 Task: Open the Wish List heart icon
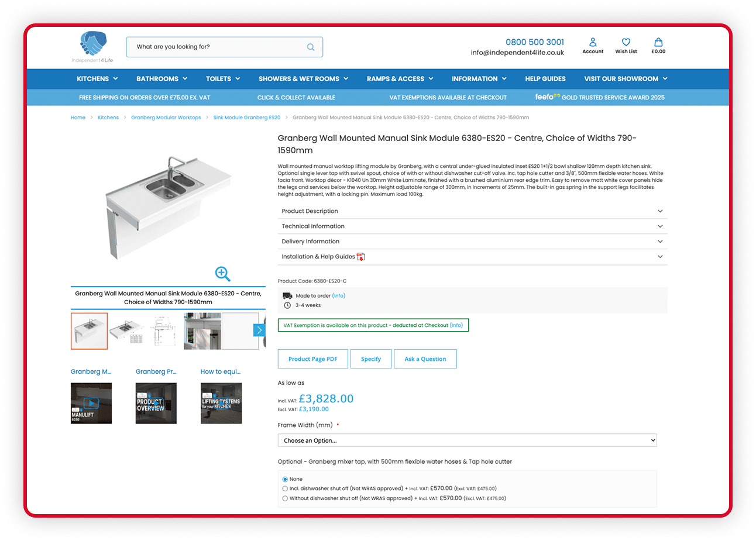point(626,43)
